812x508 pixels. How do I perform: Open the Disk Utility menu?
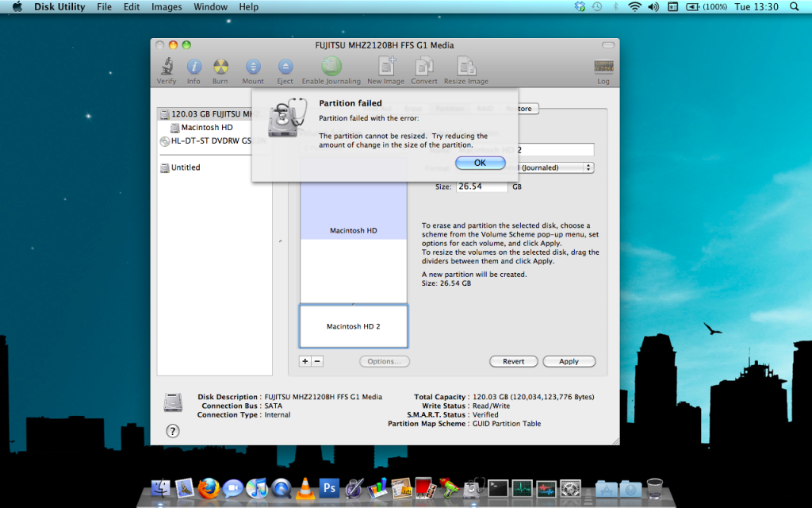(x=59, y=6)
